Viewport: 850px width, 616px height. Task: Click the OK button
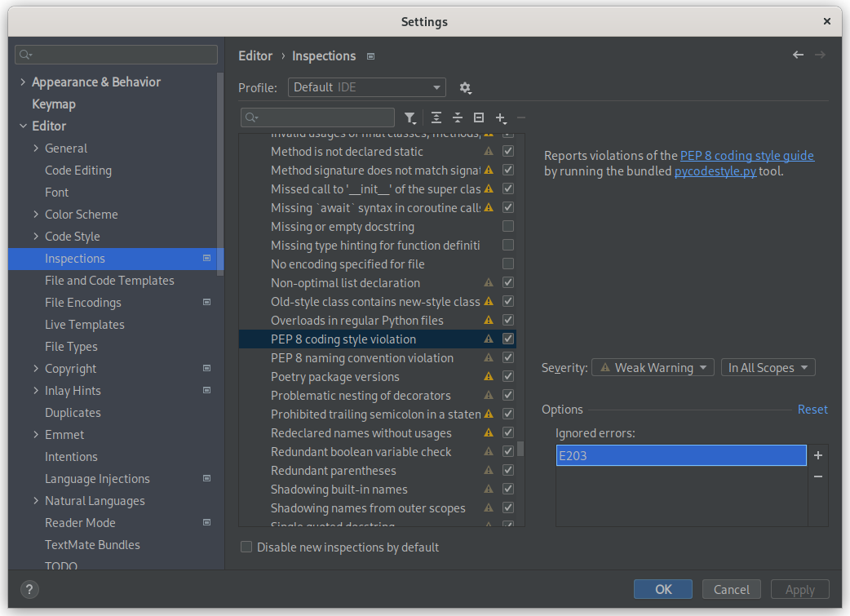(663, 589)
